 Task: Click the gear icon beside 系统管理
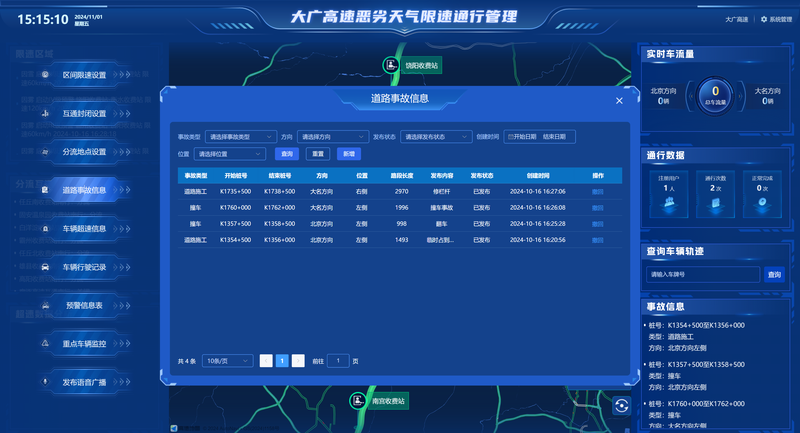point(764,19)
